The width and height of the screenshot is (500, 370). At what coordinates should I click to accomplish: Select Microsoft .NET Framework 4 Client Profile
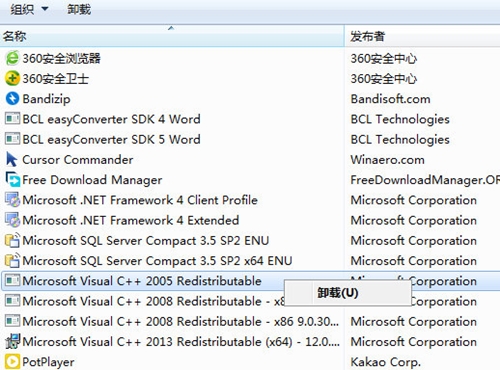pyautogui.click(x=140, y=200)
